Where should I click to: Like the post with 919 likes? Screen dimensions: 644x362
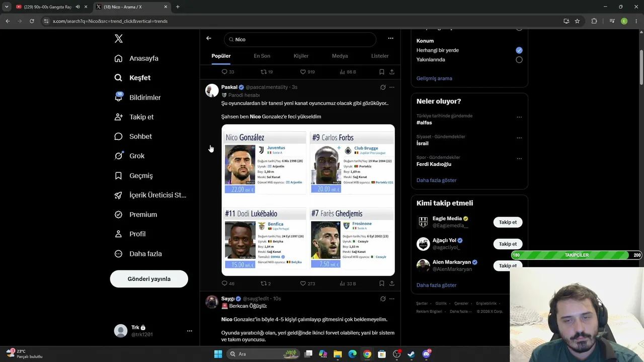pos(307,72)
